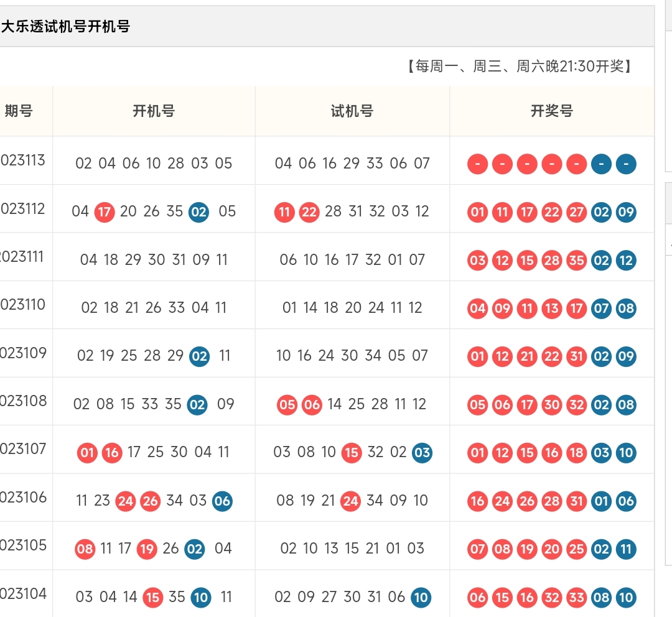Click red ball 27 in 2023112 开奖号
This screenshot has height=617, width=672.
576,212
